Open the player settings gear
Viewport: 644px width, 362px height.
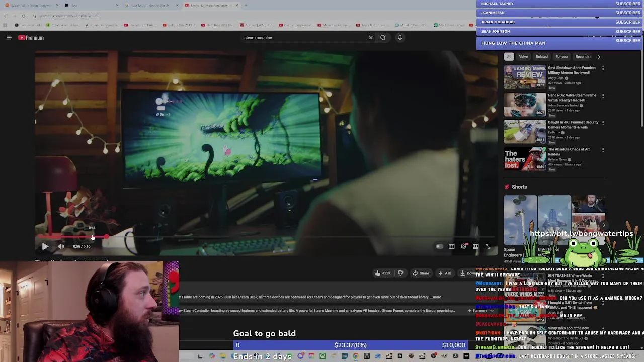[x=464, y=246]
